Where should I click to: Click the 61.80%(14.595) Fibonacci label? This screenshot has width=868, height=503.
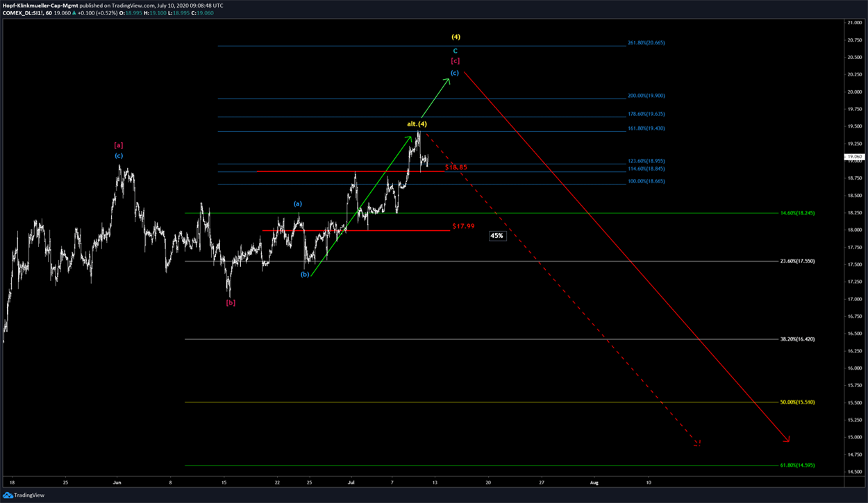(x=796, y=465)
